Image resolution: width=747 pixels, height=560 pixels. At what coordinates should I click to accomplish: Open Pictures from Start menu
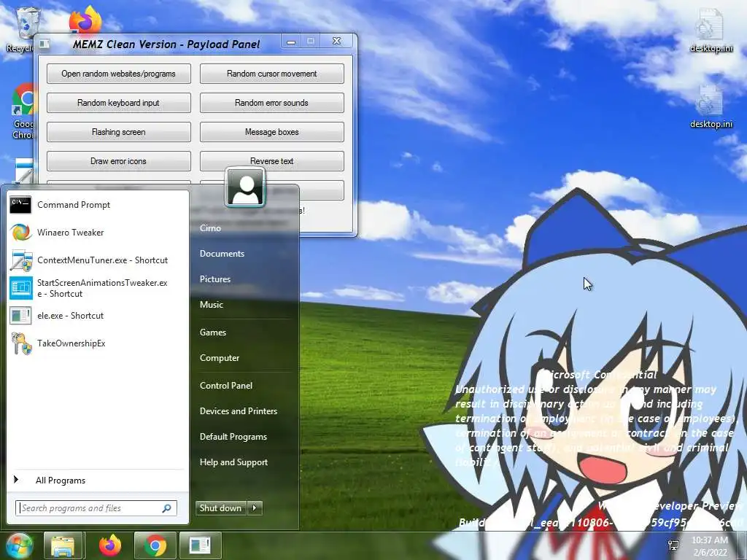tap(215, 279)
